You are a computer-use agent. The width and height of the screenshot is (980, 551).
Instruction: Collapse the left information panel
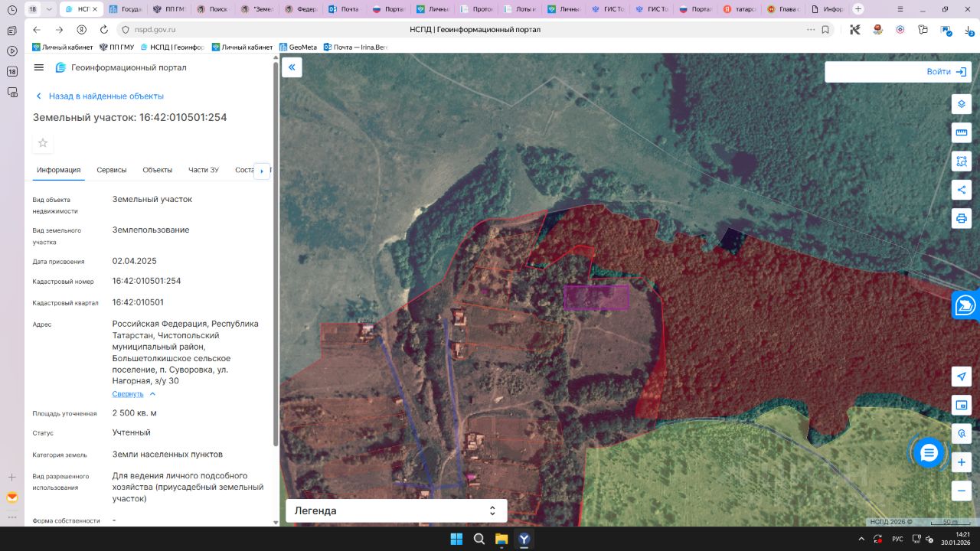292,67
